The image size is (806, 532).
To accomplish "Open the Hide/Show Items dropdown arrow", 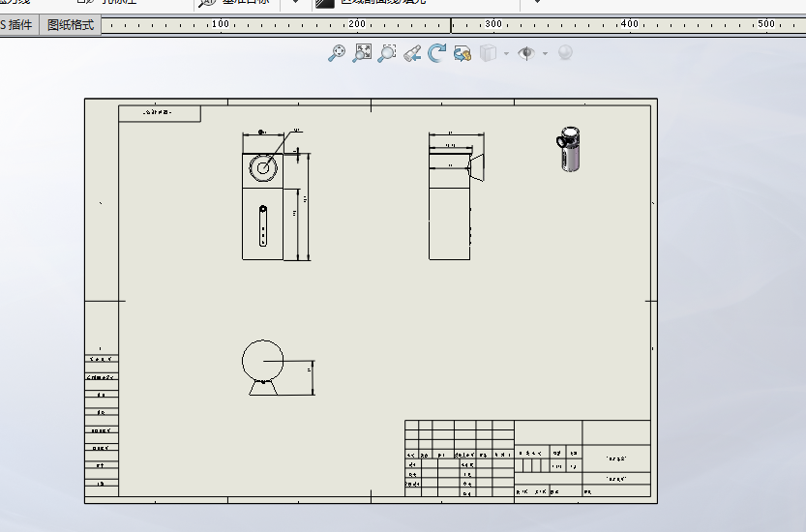I will coord(545,53).
